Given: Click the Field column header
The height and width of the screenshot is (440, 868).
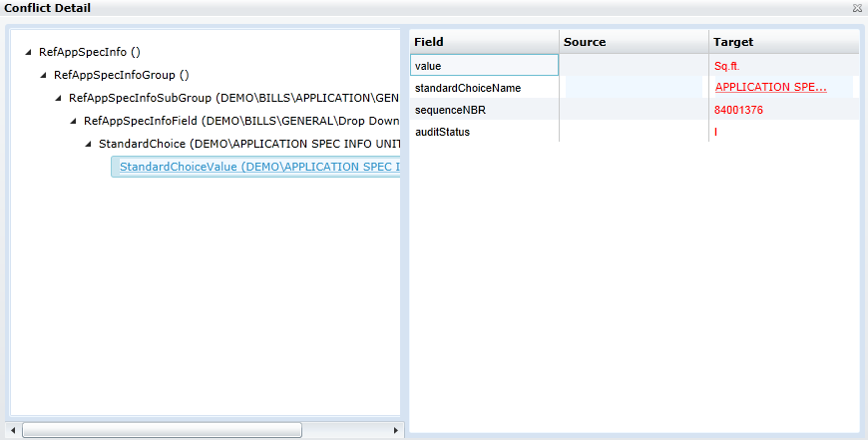Looking at the screenshot, I should (484, 42).
